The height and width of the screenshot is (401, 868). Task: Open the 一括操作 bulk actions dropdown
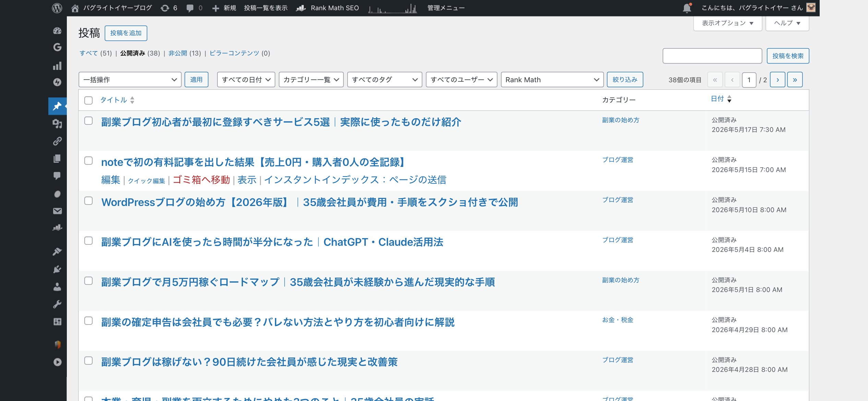point(130,80)
